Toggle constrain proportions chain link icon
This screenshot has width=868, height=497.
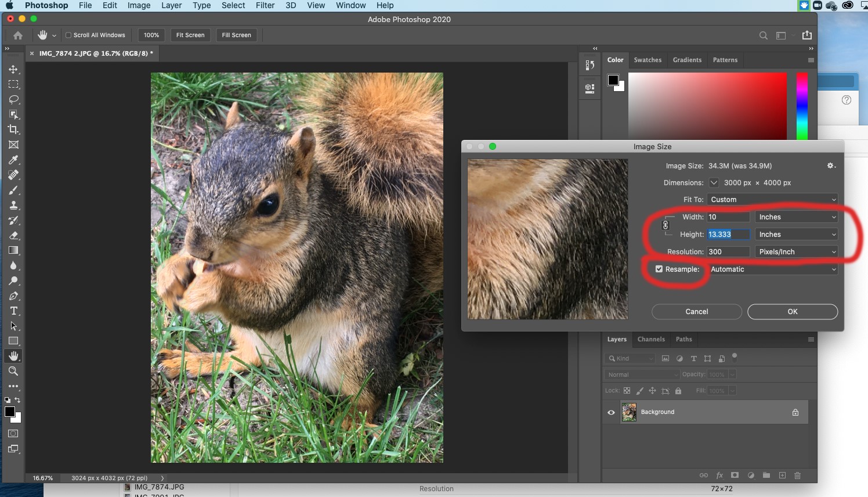click(666, 225)
